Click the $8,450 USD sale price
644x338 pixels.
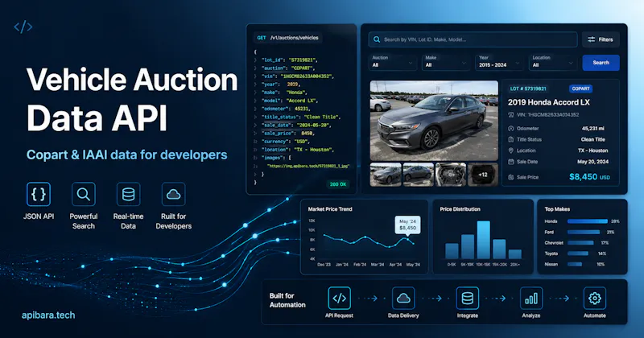(589, 177)
